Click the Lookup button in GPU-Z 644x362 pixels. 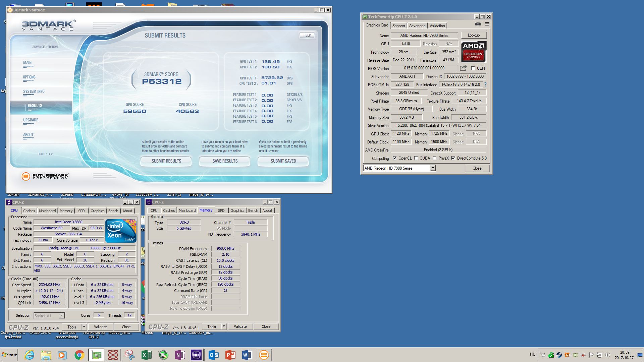(x=474, y=35)
